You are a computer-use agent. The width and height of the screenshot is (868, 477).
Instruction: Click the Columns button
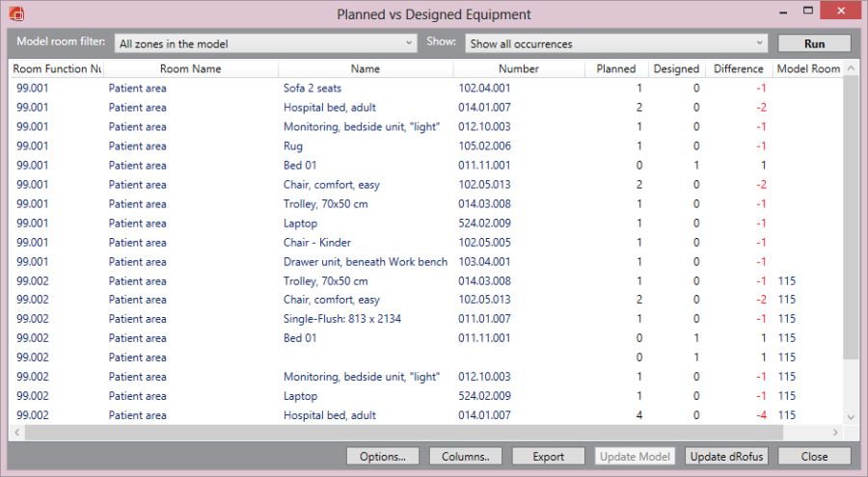(x=465, y=457)
